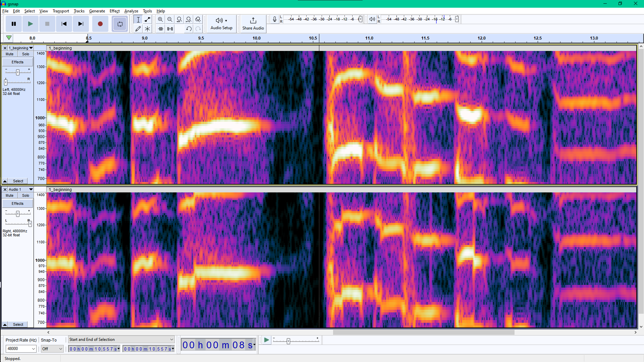Viewport: 644px width, 362px height.
Task: Click the Record button
Action: (100, 24)
